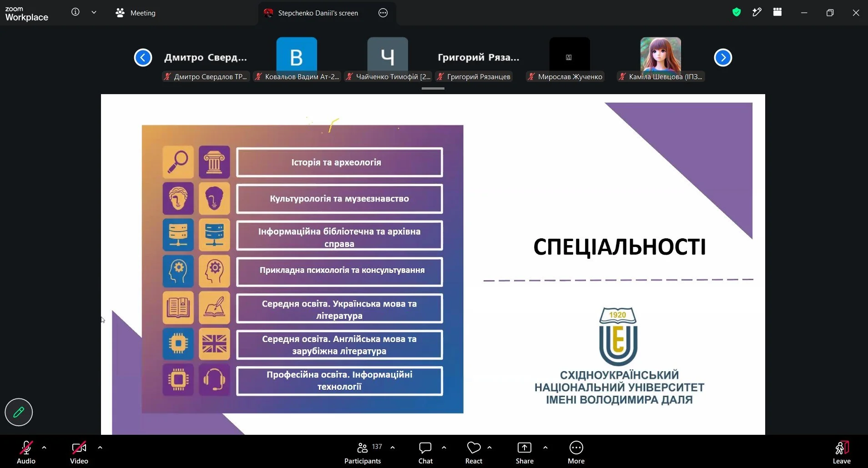This screenshot has width=868, height=468.
Task: Expand the React options arrow
Action: 490,448
